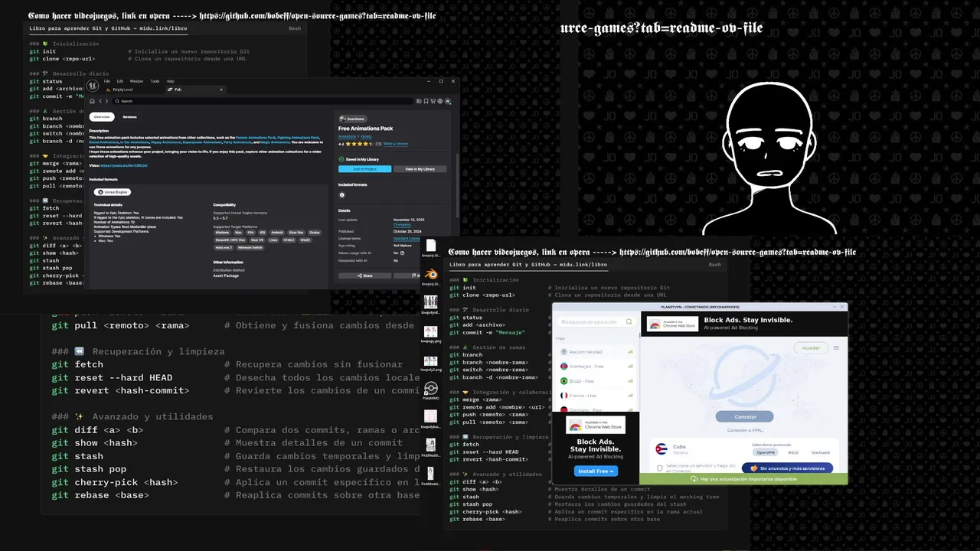Click the included format icon under Included formats
This screenshot has height=551, width=980.
341,195
